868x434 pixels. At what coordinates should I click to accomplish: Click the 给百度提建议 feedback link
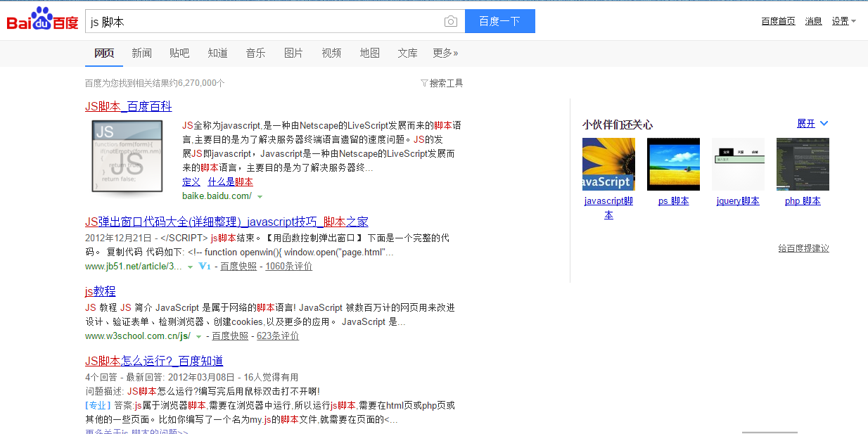click(803, 248)
